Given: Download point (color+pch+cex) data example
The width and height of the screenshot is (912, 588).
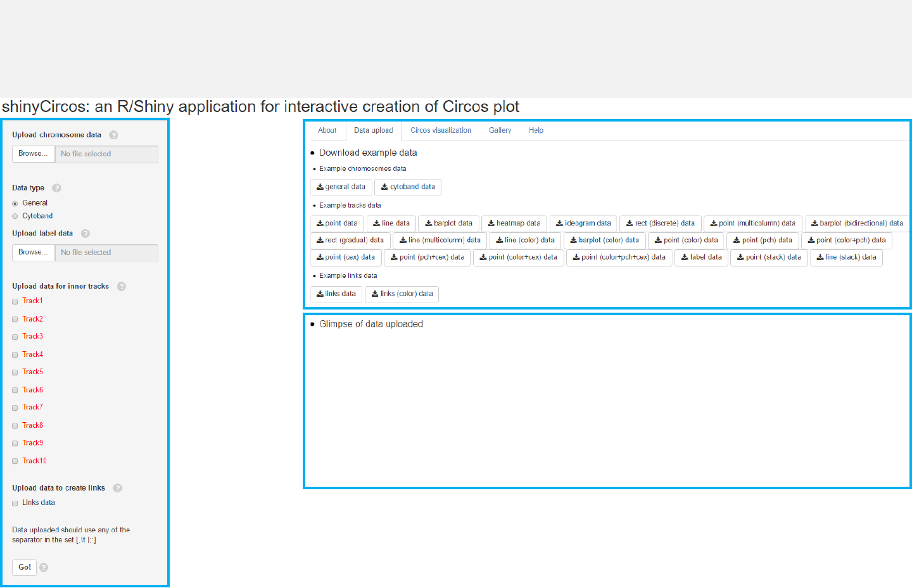Looking at the screenshot, I should (x=619, y=258).
